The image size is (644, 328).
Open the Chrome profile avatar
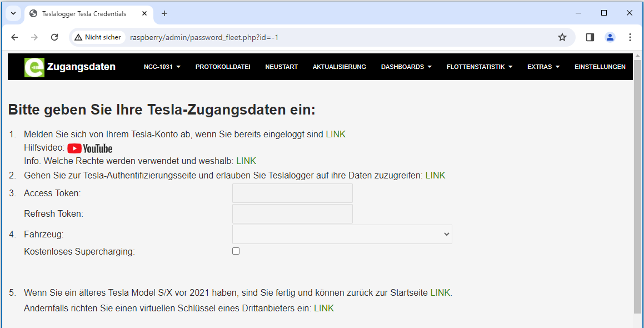610,37
